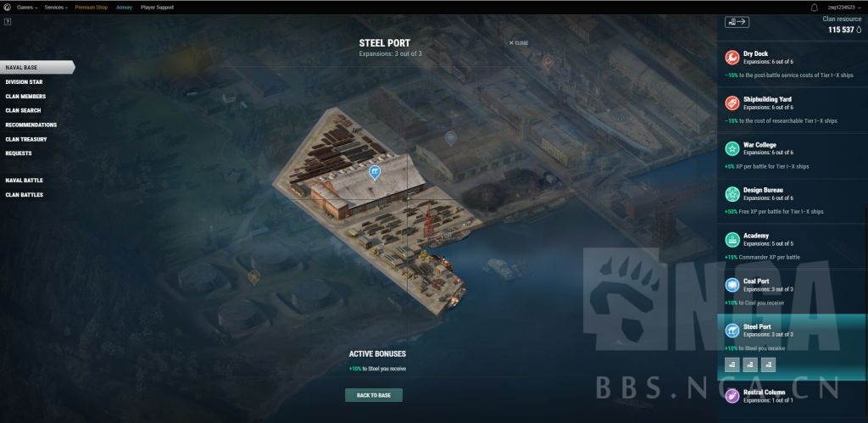This screenshot has height=423, width=868.
Task: Close the Steel Port view
Action: 519,43
